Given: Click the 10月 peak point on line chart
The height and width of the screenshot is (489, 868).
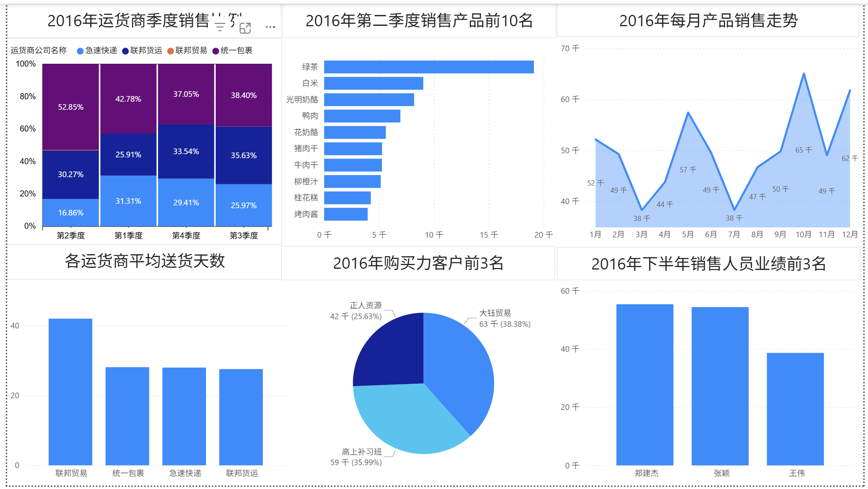Looking at the screenshot, I should coord(803,74).
